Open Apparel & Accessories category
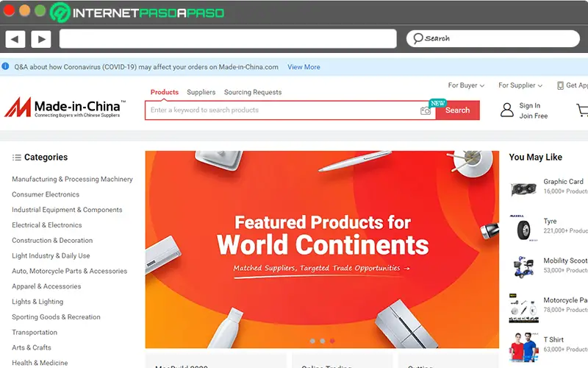 (x=46, y=286)
